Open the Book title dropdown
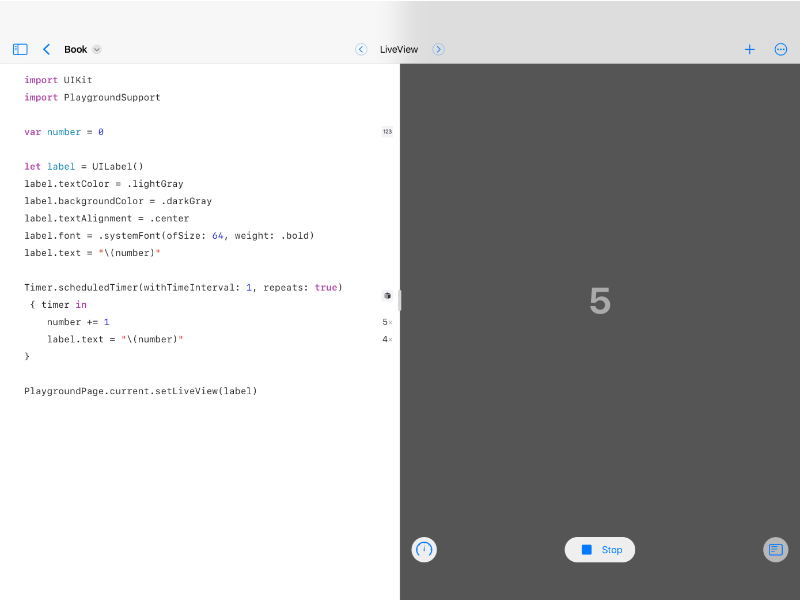 pos(82,49)
